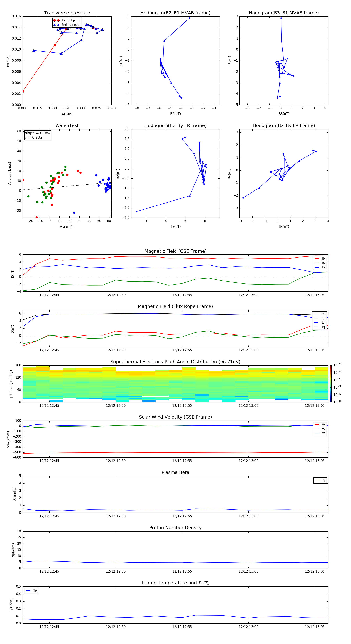Click the 'V_A(km/s)' x-axis label
This screenshot has height=644, width=351.
pos(67,227)
